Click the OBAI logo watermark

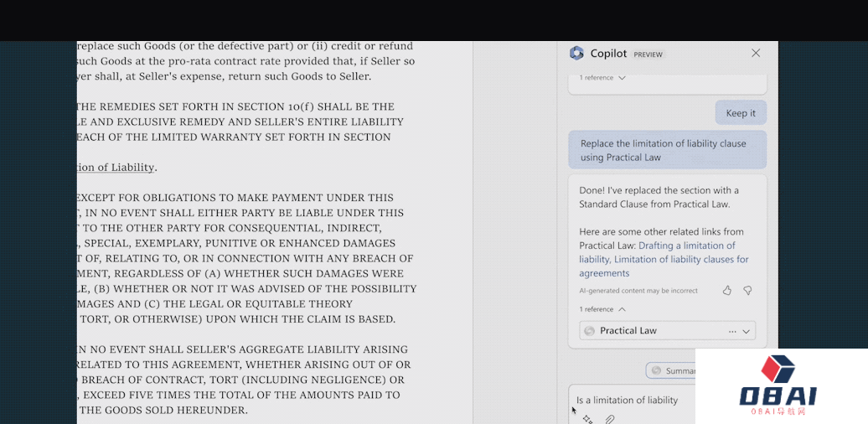(781, 385)
